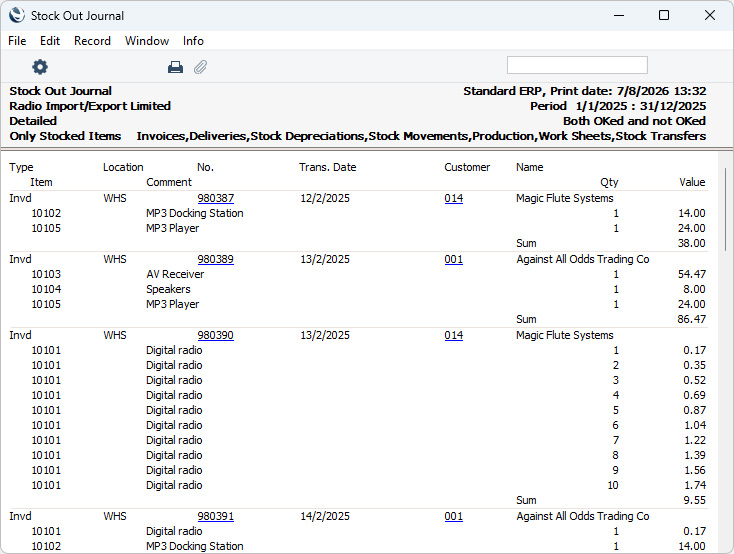Click the vertical scrollbar
Screen dimensions: 734x554
point(726,210)
